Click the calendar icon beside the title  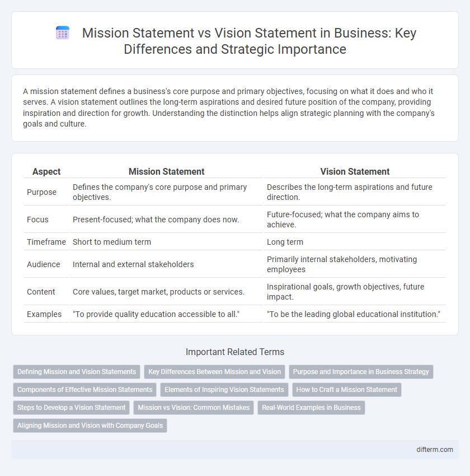[x=63, y=33]
